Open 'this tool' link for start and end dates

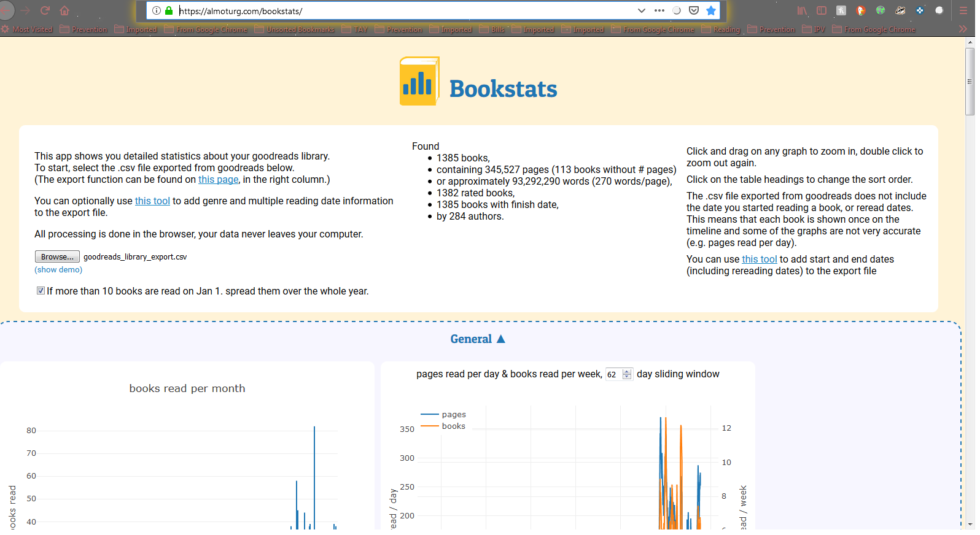pos(760,260)
